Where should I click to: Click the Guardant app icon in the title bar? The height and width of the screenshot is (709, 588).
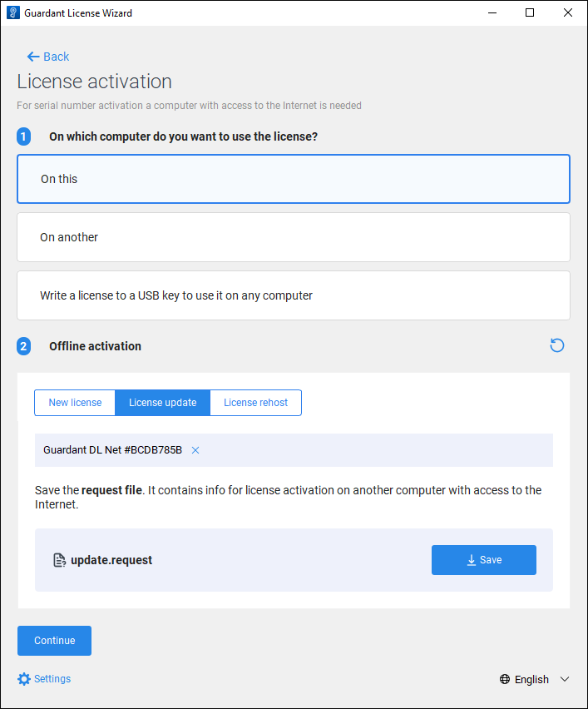[12, 12]
